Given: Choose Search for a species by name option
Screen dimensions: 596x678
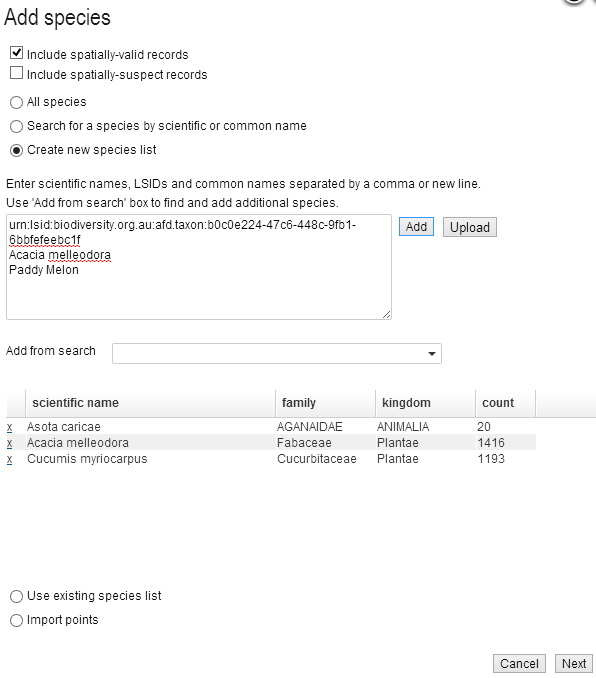Looking at the screenshot, I should pyautogui.click(x=16, y=126).
